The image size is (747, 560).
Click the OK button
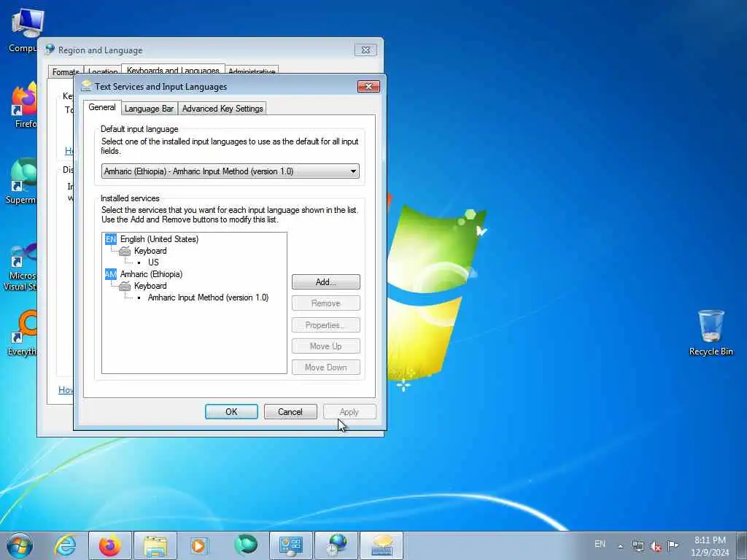pyautogui.click(x=231, y=412)
